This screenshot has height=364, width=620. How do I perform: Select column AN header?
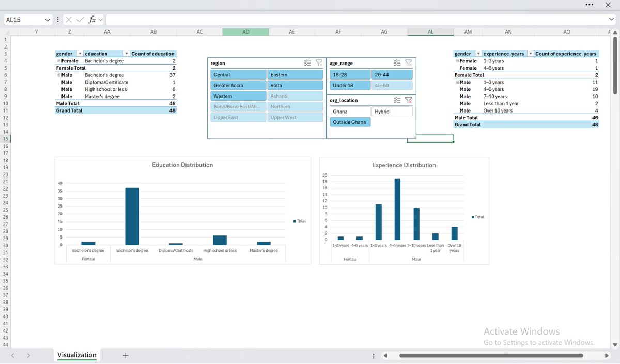508,32
